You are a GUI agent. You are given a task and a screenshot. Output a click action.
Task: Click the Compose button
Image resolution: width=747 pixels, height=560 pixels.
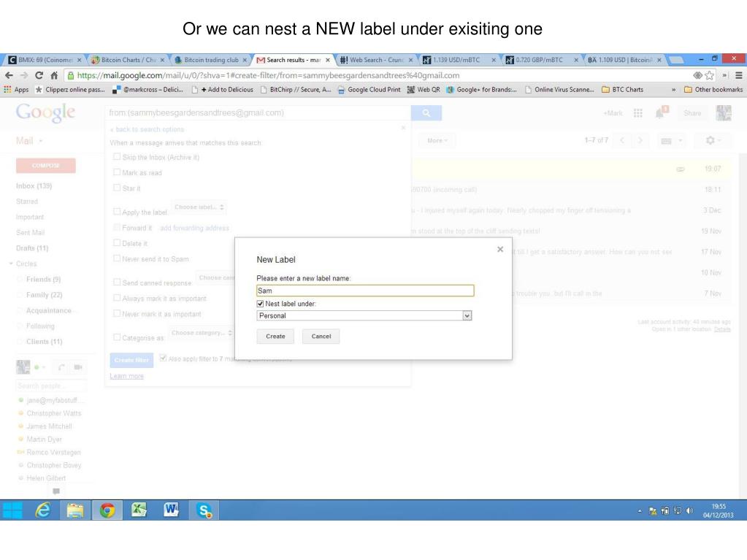[46, 166]
